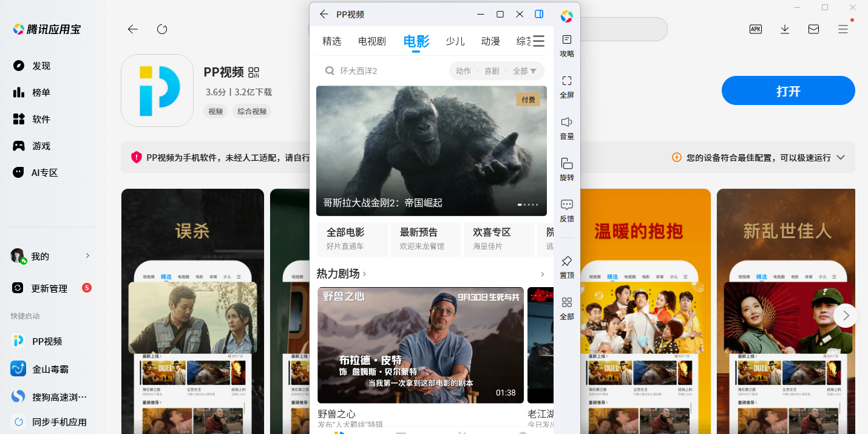Screen dimensions: 868x434
Task: Expand 热力剧场 section via its title
Action: (x=342, y=274)
